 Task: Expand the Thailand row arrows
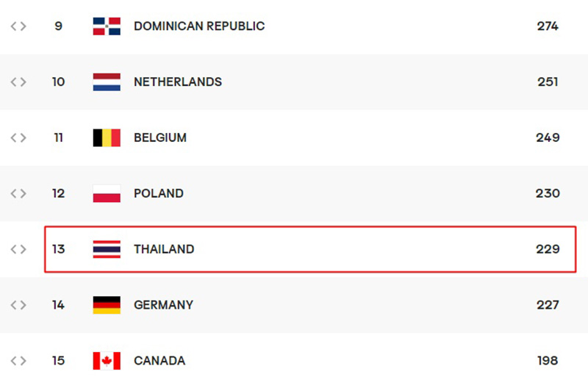pyautogui.click(x=18, y=250)
